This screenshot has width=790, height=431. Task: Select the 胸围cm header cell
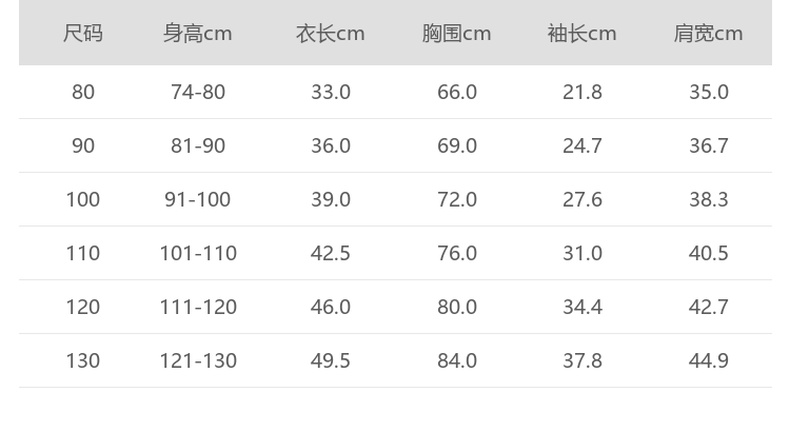[456, 34]
